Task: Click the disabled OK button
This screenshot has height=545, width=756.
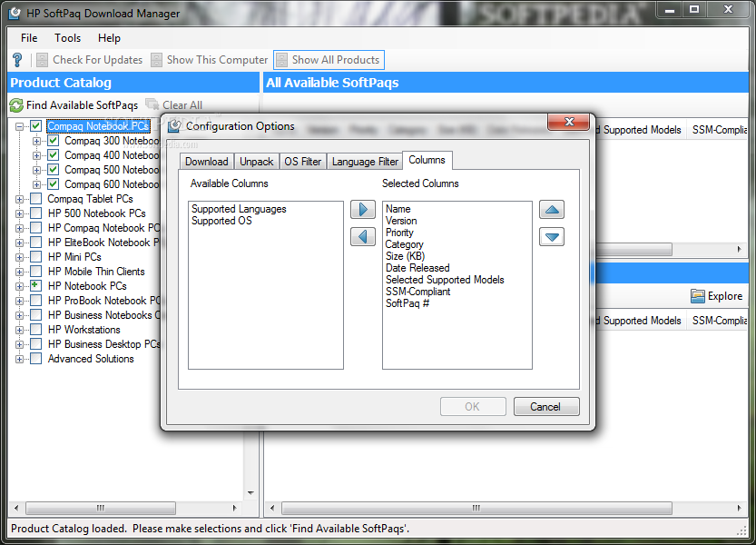Action: click(x=473, y=406)
